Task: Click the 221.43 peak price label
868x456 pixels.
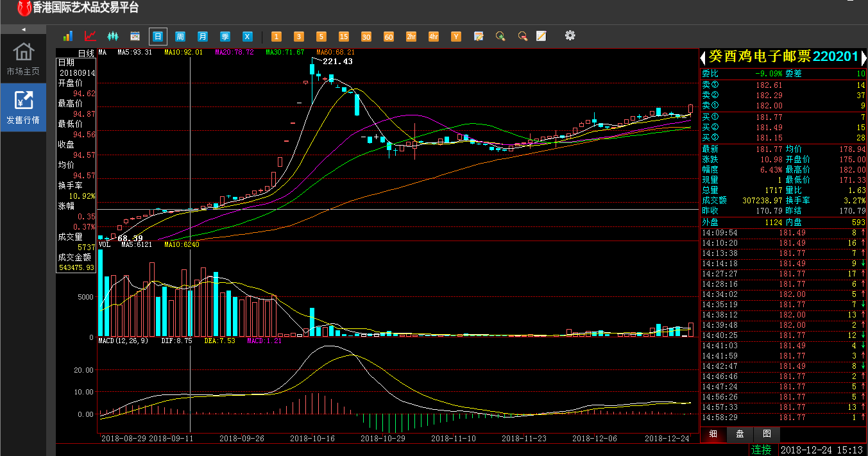Action: pyautogui.click(x=337, y=62)
